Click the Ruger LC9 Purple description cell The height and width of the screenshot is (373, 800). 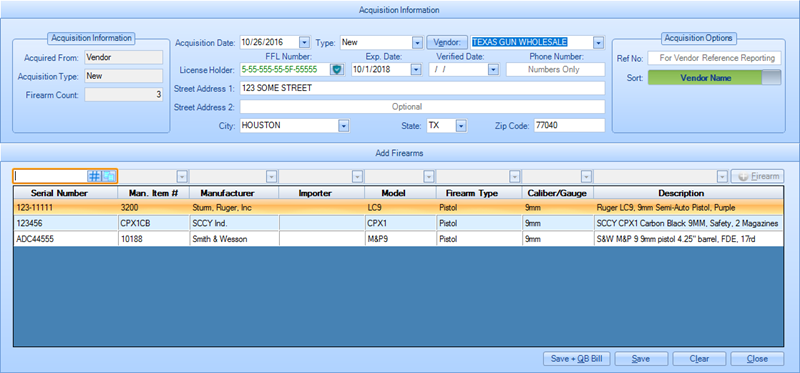pyautogui.click(x=688, y=208)
